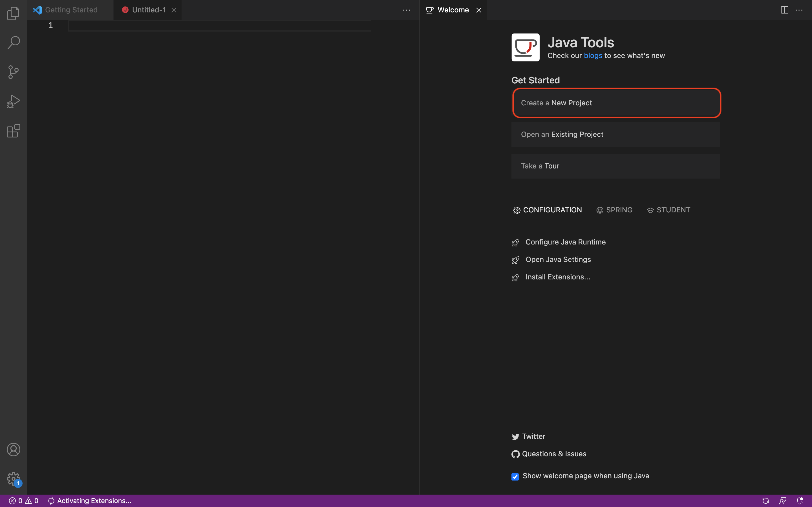Click the notifications bell in status bar
Image resolution: width=812 pixels, height=507 pixels.
click(800, 501)
